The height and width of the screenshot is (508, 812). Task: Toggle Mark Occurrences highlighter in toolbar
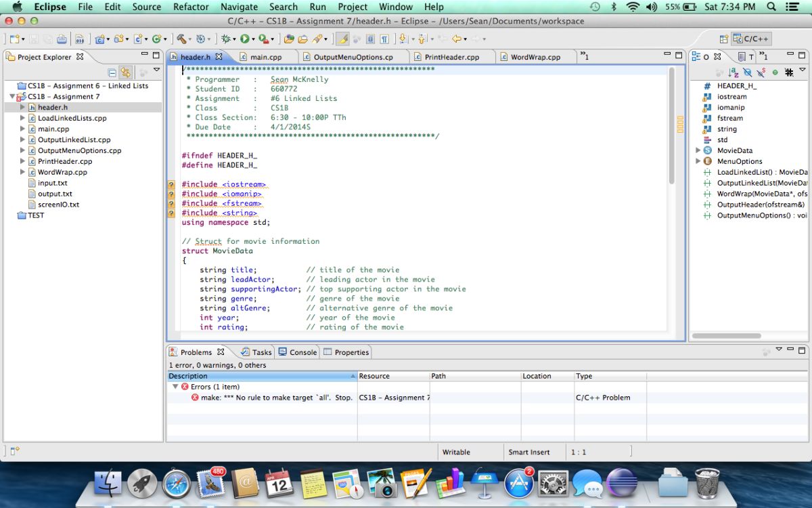(x=342, y=39)
